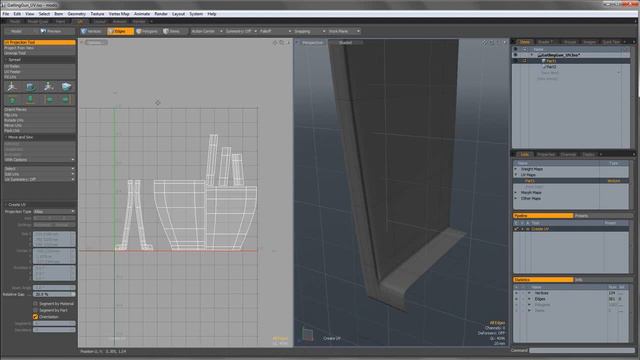The width and height of the screenshot is (640, 360).
Task: Open the Symmetry: Off dropdown
Action: (241, 31)
